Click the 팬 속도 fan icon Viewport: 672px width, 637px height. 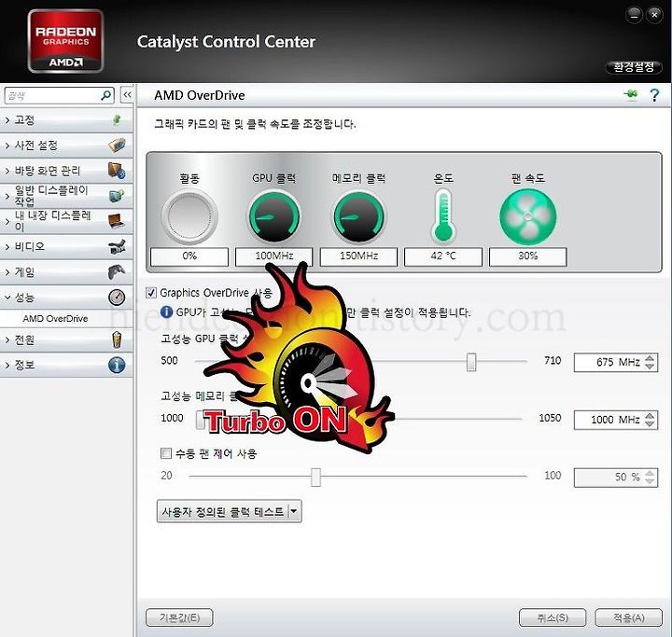click(528, 217)
